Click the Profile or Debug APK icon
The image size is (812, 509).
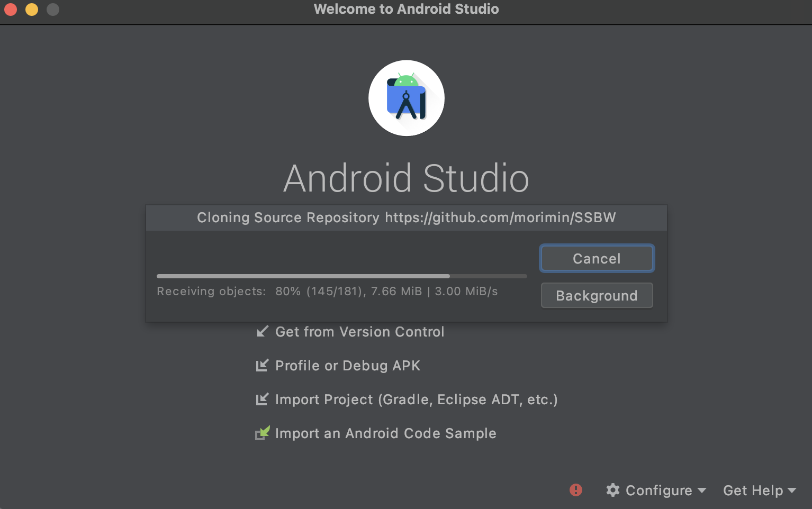coord(263,366)
